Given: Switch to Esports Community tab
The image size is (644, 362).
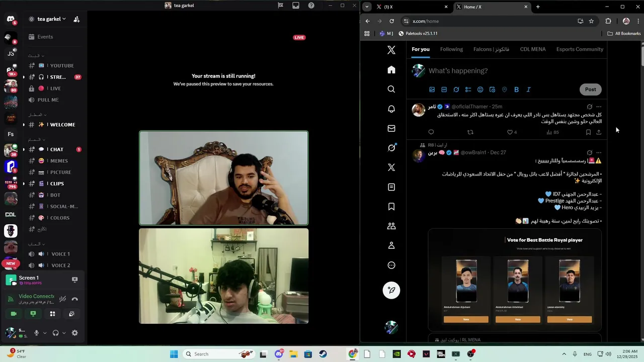Looking at the screenshot, I should pos(580,49).
